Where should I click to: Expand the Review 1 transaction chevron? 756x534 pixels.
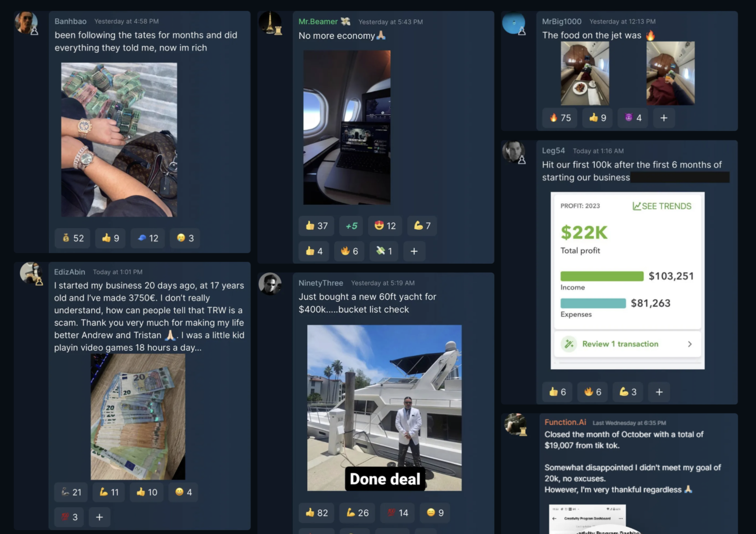tap(690, 344)
